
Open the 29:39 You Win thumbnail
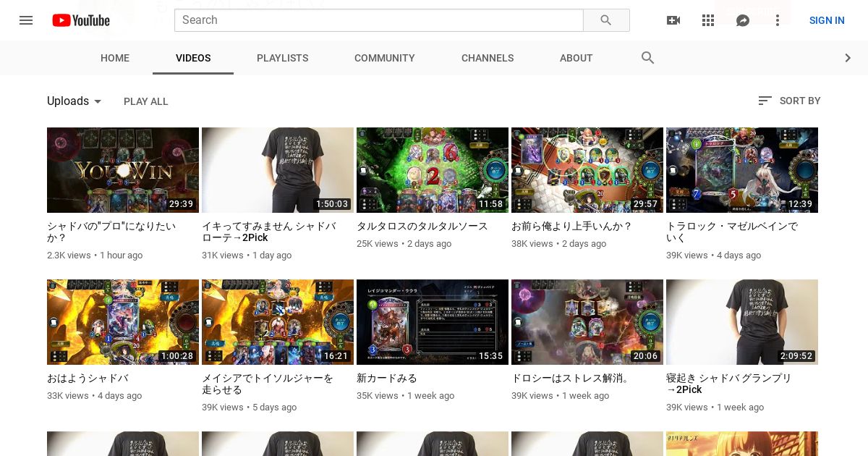123,170
